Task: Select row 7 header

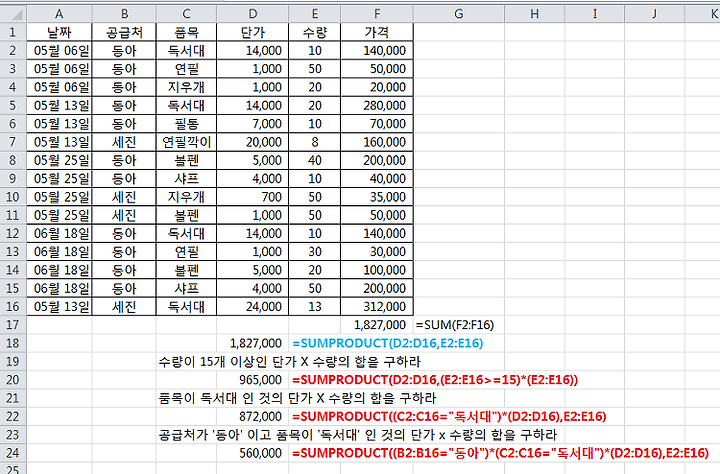Action: pos(13,142)
